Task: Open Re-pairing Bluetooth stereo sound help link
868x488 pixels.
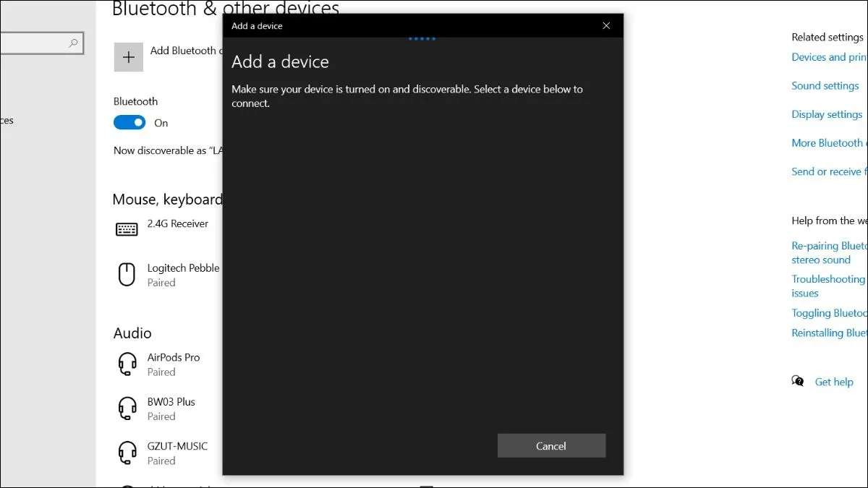Action: 827,252
